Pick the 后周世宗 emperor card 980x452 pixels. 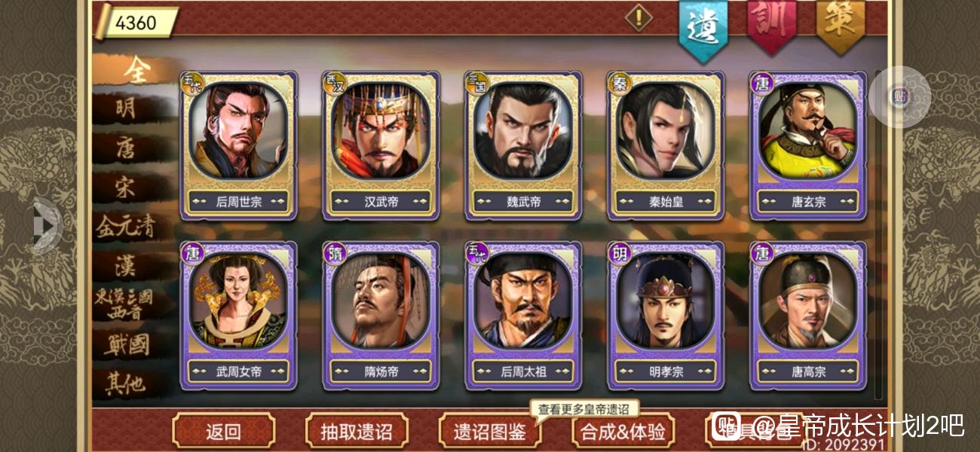[238, 145]
